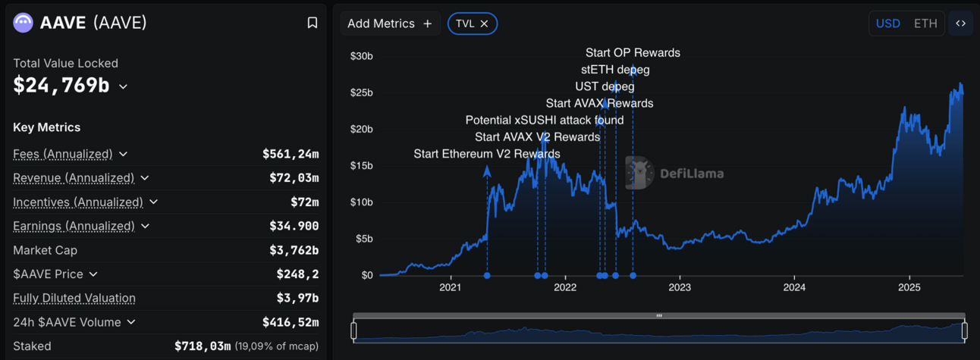Expand Revenue (Annualized) details
Viewport: 980px width, 360px height.
[x=145, y=178]
